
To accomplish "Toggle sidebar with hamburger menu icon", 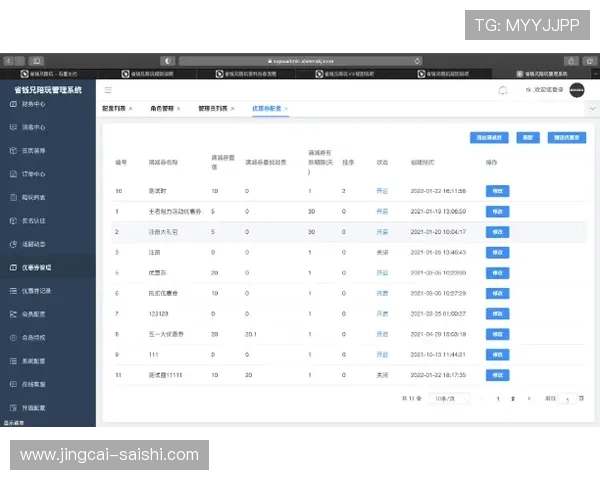I will point(108,90).
